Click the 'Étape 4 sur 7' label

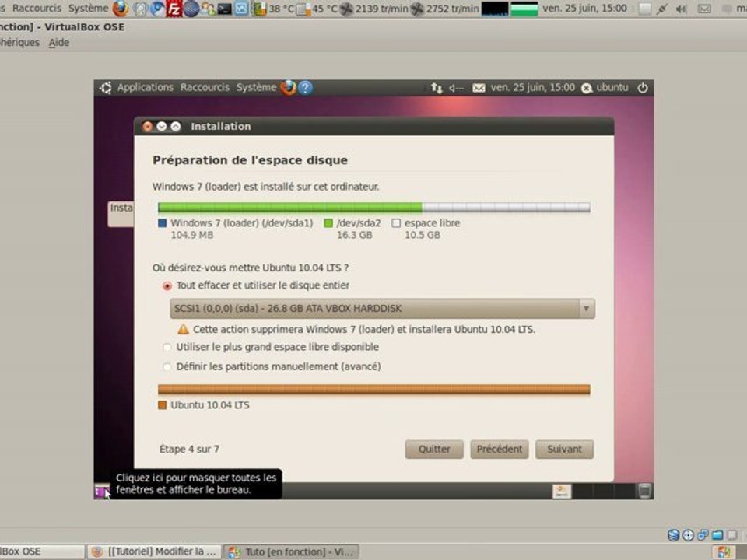(x=189, y=449)
